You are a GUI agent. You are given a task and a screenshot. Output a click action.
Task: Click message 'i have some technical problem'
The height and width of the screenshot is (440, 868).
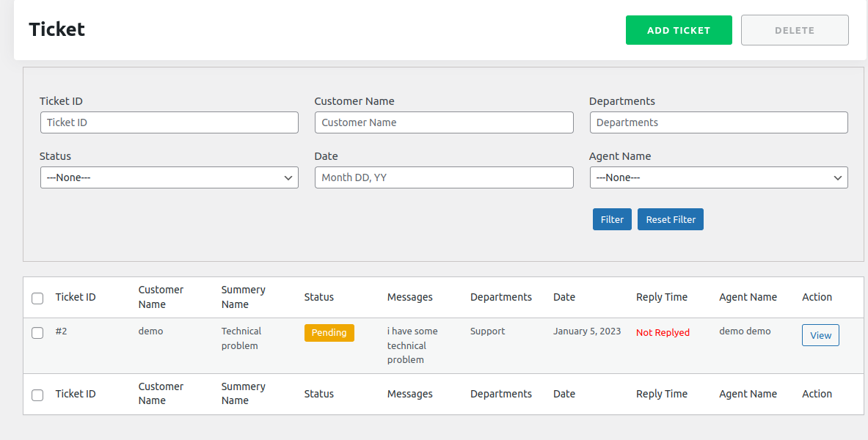(x=412, y=345)
